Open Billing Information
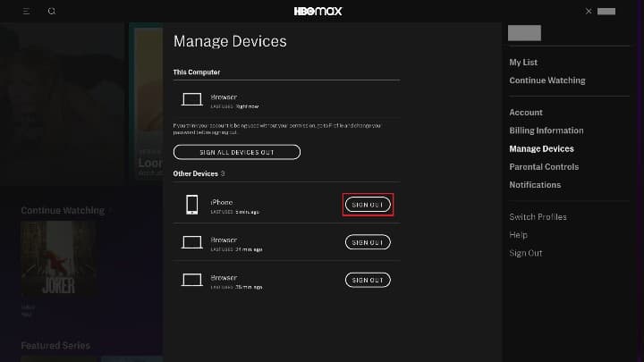644x362 pixels. coord(547,130)
